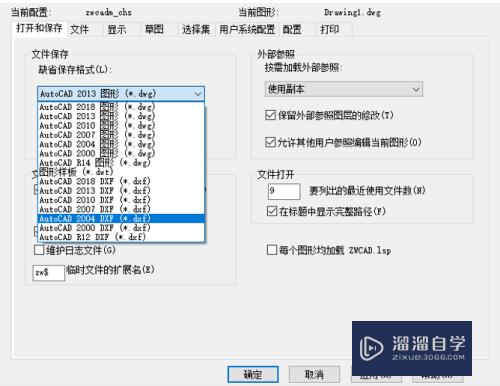
Task: Pick AutoCAD 2013 DXF (*.dxf) option
Action: (x=121, y=191)
